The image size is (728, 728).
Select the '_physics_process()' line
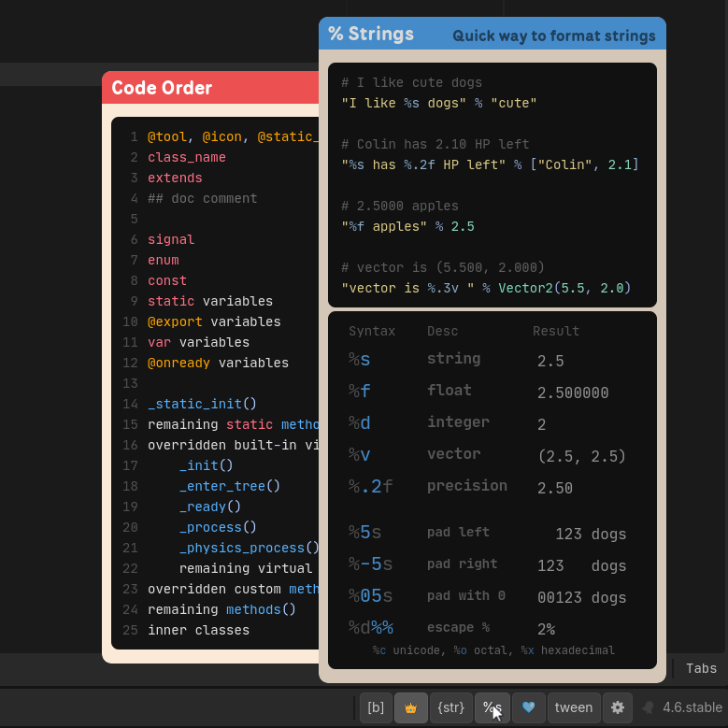coord(249,548)
